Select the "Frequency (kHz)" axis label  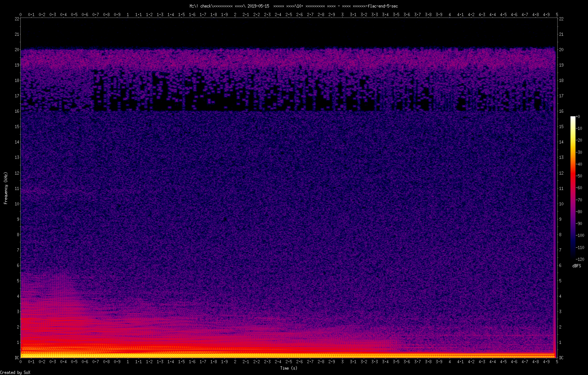click(6, 188)
